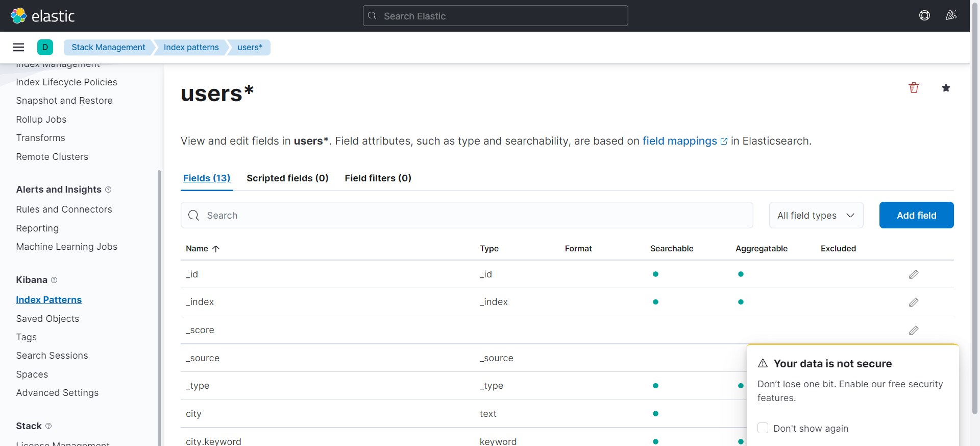Image resolution: width=980 pixels, height=446 pixels.
Task: Select the _type field name
Action: [198, 386]
